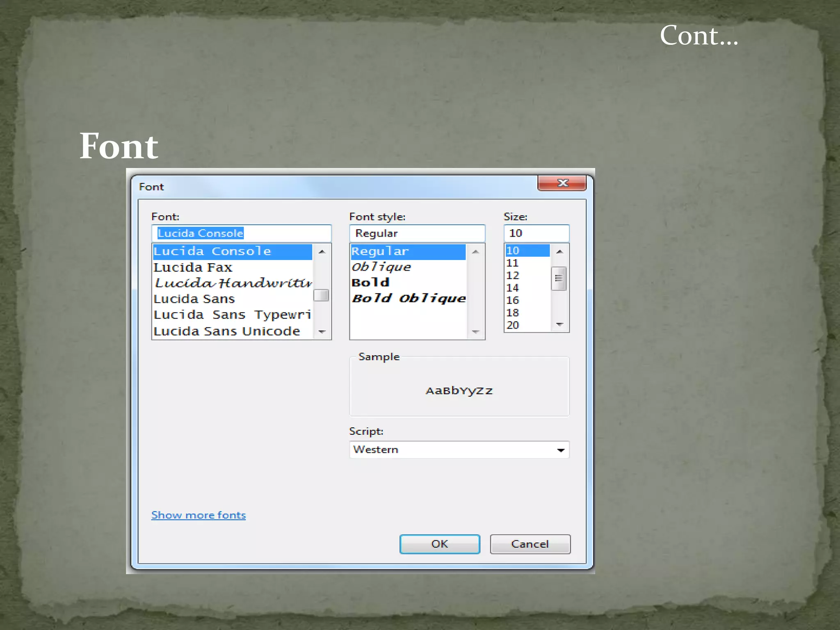Click font style list down arrow
The width and height of the screenshot is (840, 630).
(475, 331)
